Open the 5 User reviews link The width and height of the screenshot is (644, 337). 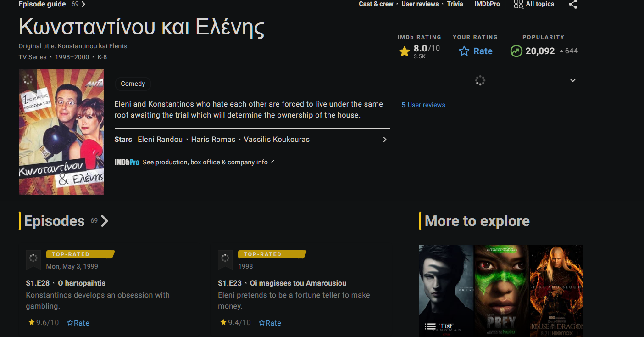click(423, 105)
